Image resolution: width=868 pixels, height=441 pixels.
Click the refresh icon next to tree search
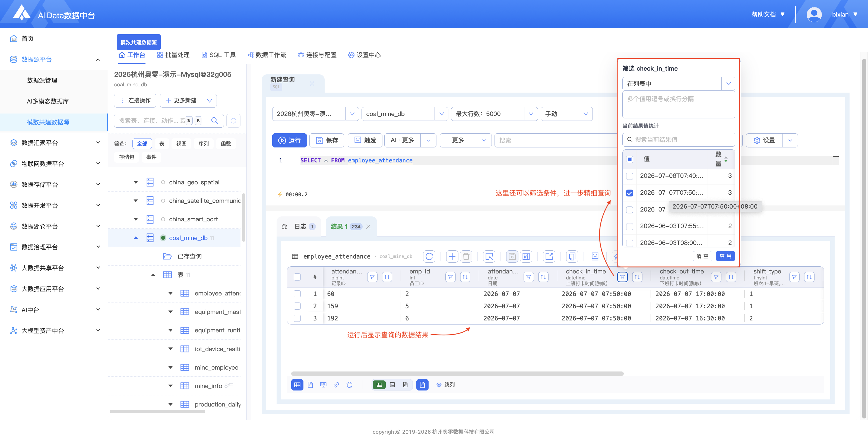233,120
